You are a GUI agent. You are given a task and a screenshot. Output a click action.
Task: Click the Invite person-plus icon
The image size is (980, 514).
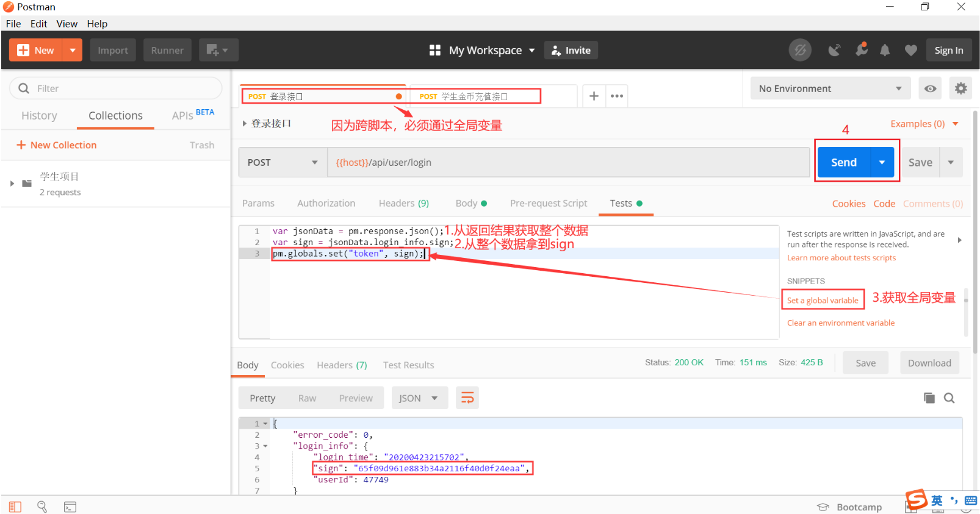click(556, 51)
